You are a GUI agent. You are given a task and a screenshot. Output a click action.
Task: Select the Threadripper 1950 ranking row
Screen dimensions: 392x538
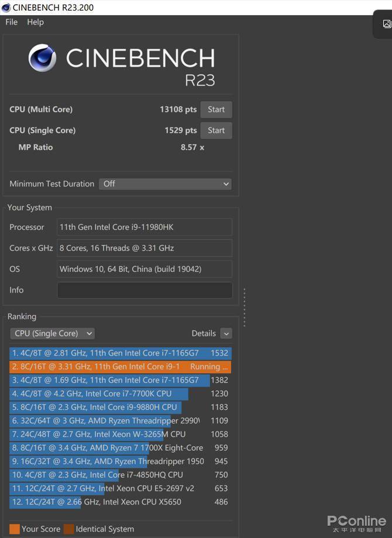121,461
